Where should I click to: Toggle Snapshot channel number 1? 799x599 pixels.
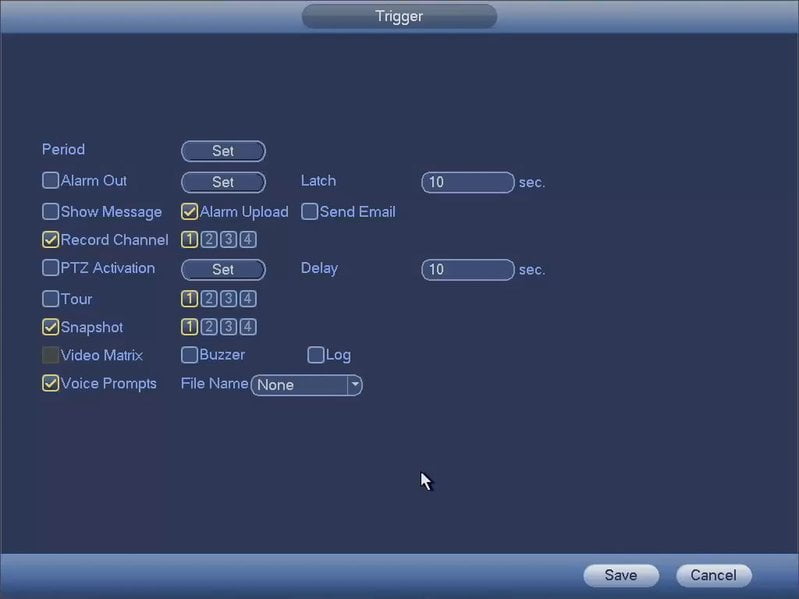coord(189,327)
